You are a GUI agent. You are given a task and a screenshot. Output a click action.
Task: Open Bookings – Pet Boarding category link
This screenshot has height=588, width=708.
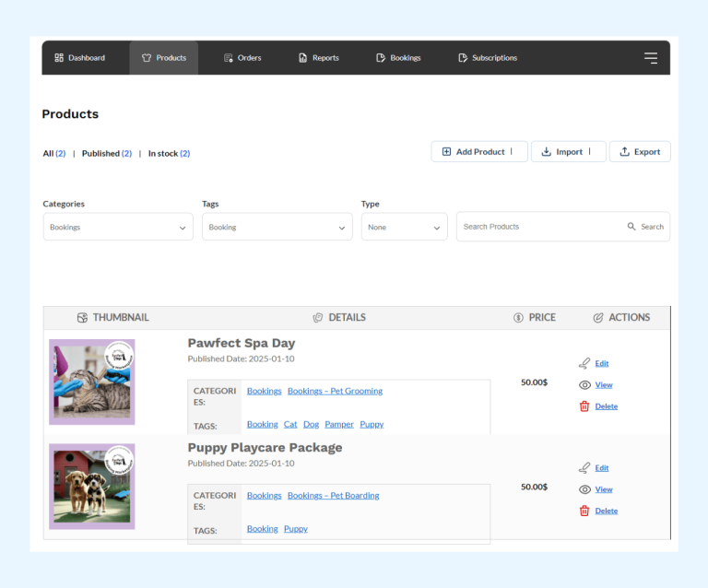333,496
